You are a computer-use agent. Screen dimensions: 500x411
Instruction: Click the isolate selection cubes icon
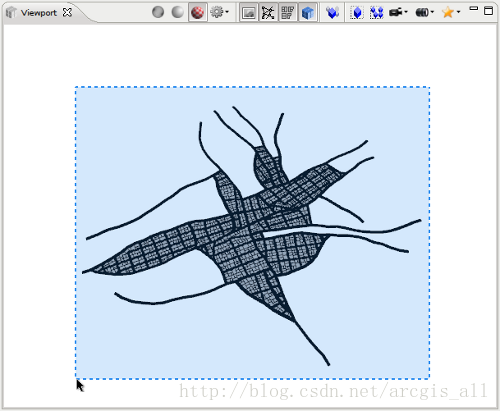point(332,13)
